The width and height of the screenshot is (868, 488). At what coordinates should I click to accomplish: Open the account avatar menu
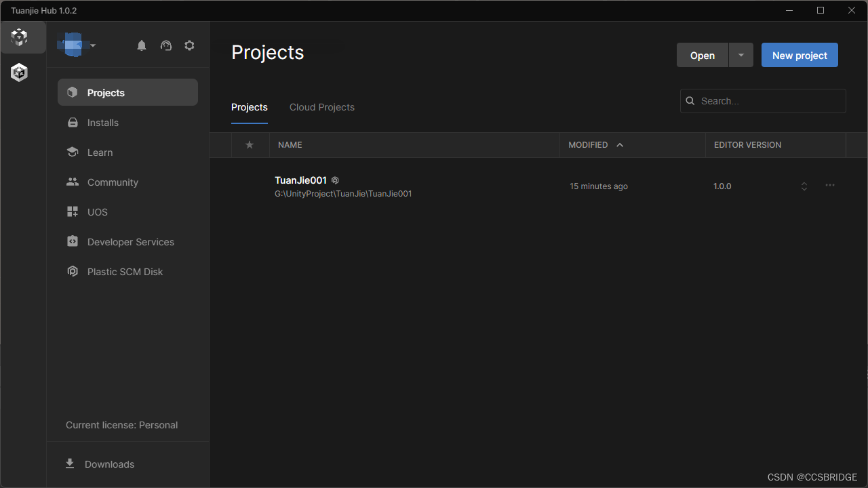[76, 45]
